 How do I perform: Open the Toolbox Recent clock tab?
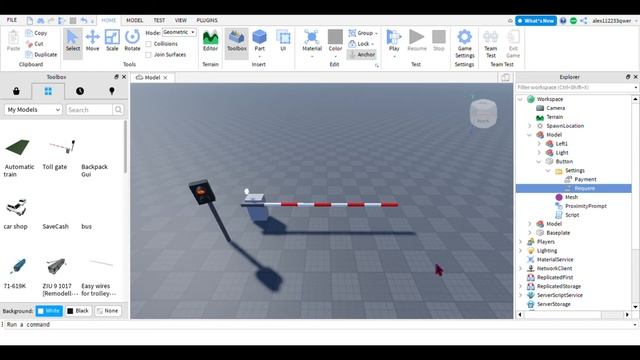point(80,91)
